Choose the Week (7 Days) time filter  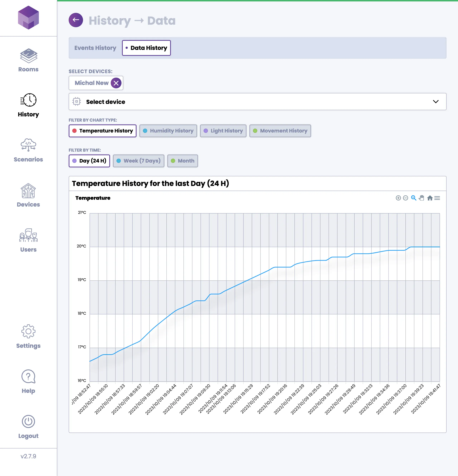[138, 161]
